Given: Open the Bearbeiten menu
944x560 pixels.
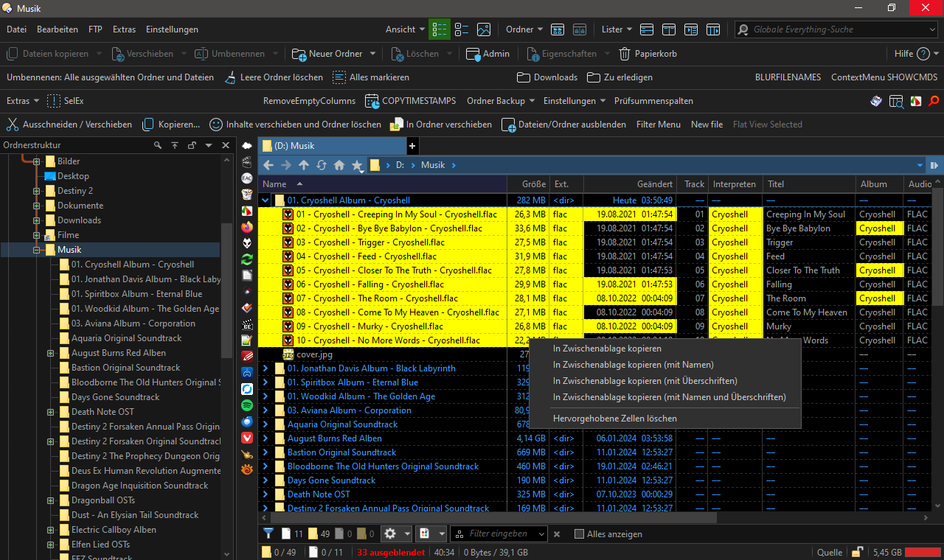Looking at the screenshot, I should 58,29.
